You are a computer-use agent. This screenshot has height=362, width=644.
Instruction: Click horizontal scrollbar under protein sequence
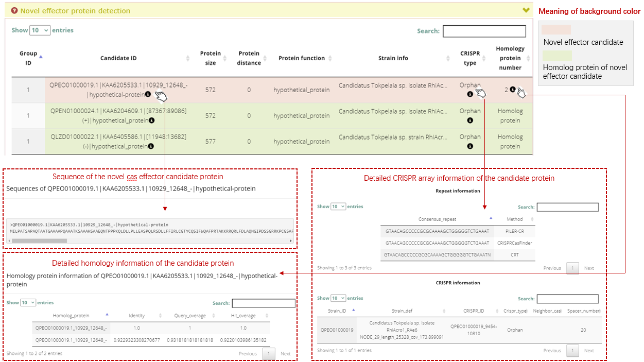coord(46,240)
